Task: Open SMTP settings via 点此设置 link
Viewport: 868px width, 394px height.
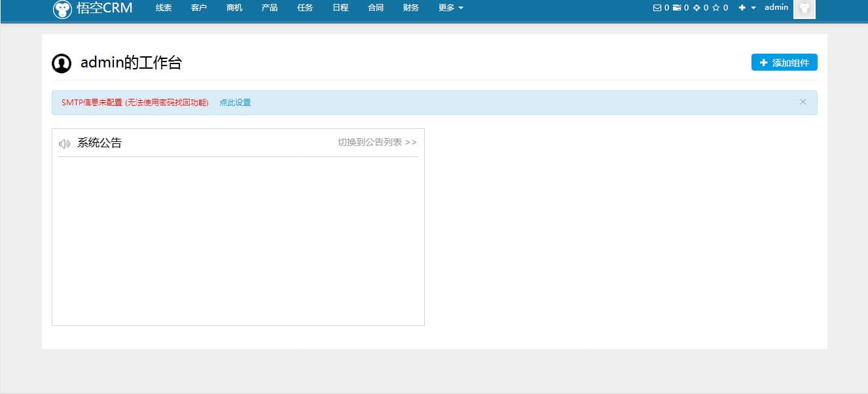Action: tap(235, 102)
